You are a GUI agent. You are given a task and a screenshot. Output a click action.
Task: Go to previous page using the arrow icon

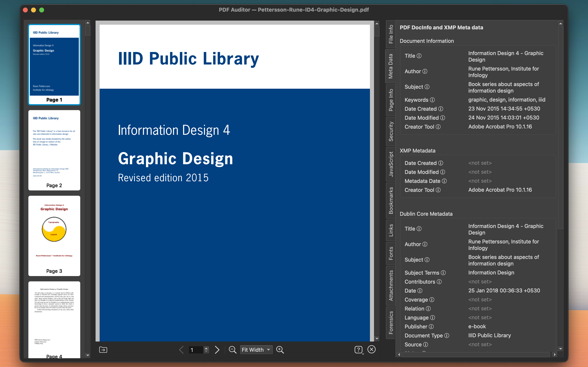[x=181, y=349]
